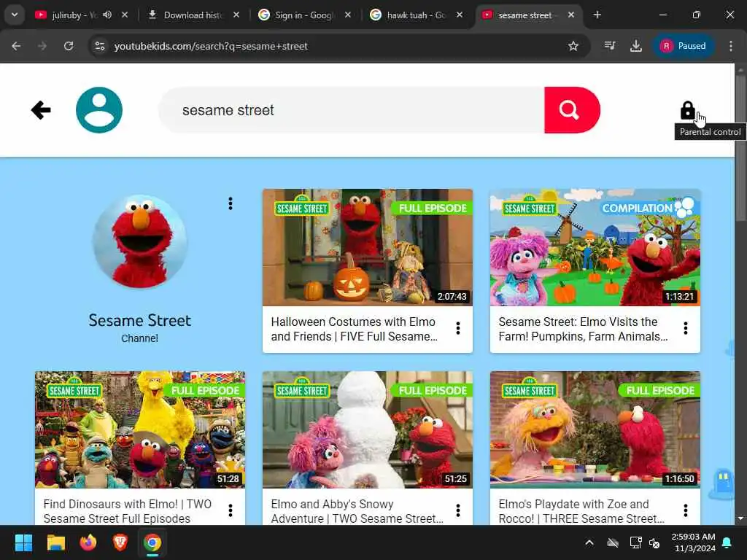Click the address bar URL
The image size is (747, 560).
pyautogui.click(x=211, y=46)
